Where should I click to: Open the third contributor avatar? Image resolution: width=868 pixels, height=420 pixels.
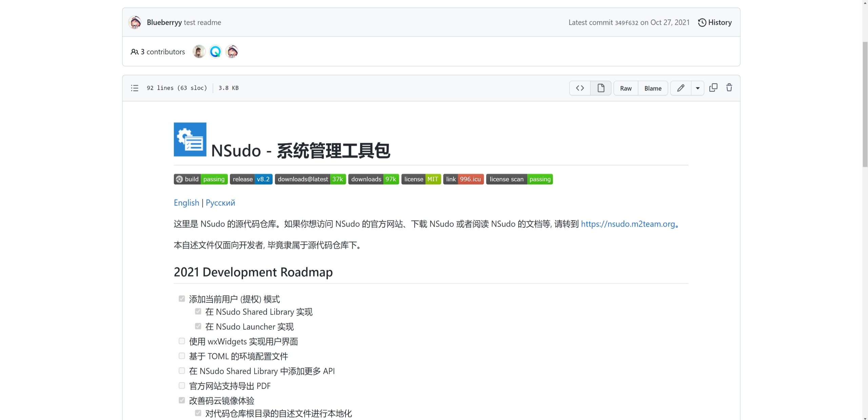232,51
